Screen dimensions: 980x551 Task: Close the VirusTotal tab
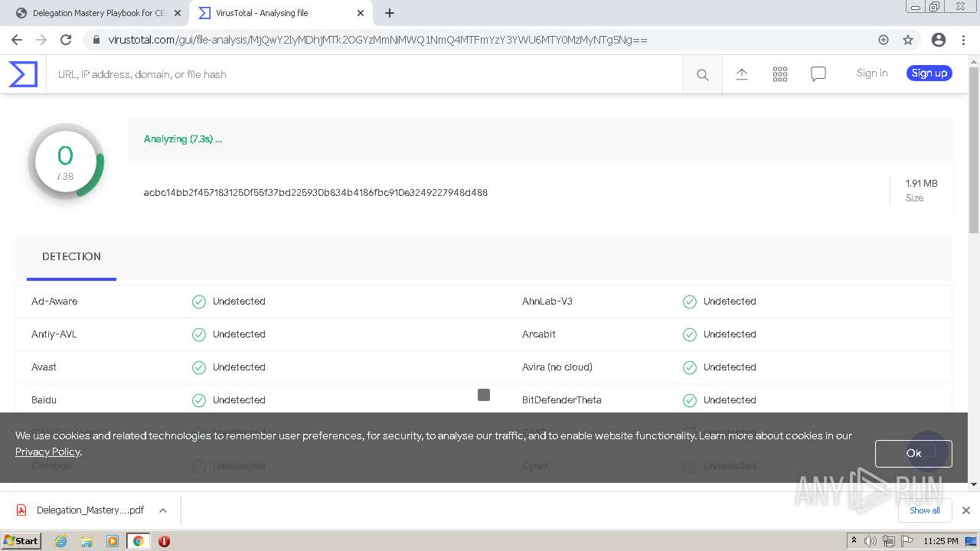point(361,13)
